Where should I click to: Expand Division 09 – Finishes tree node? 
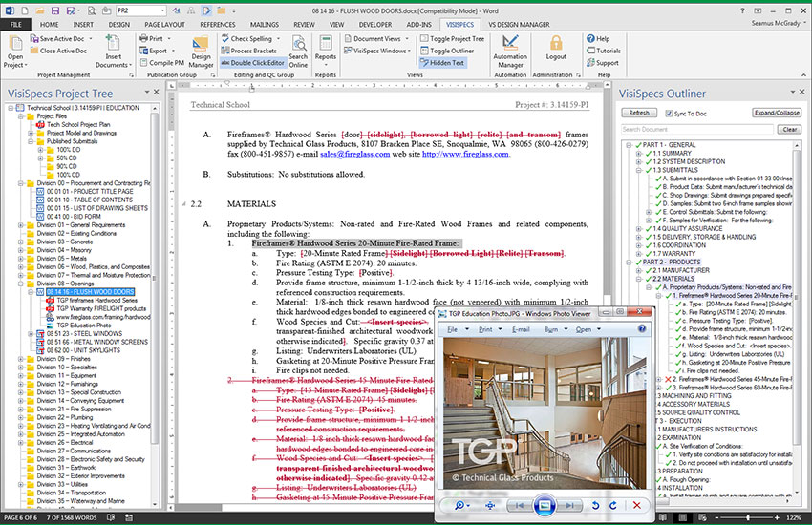(21, 358)
